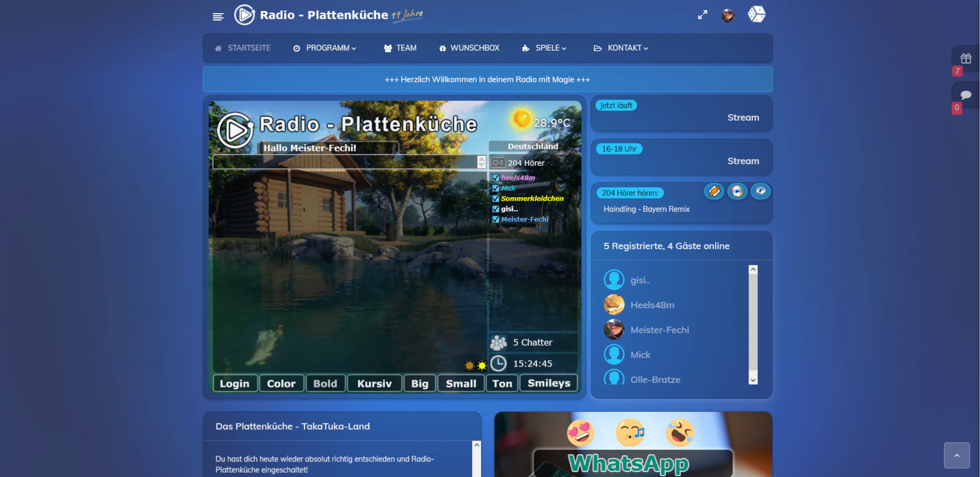
Task: Toggle the checkbox next to Meister-Fechi in the chat list
Action: tap(496, 219)
